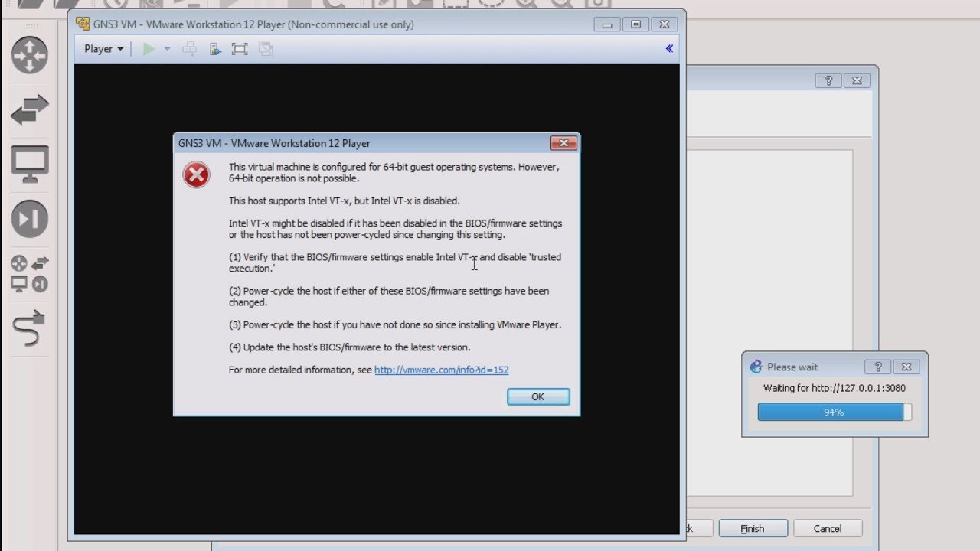Viewport: 980px width, 551px height.
Task: Close the GNS3 wizard window
Action: click(857, 80)
